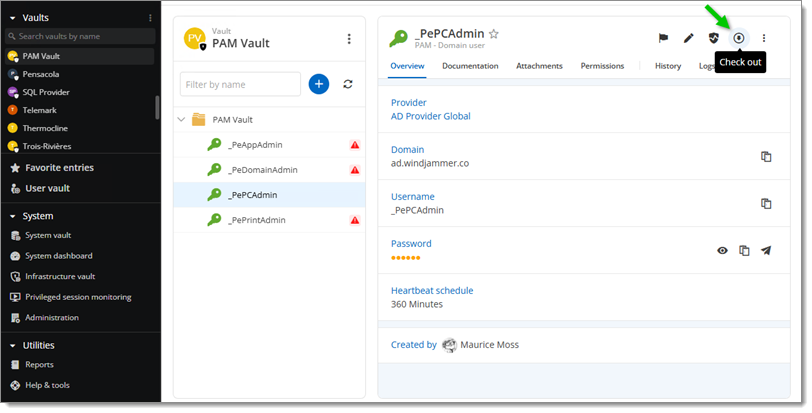Add a new entry with plus button

[x=319, y=84]
